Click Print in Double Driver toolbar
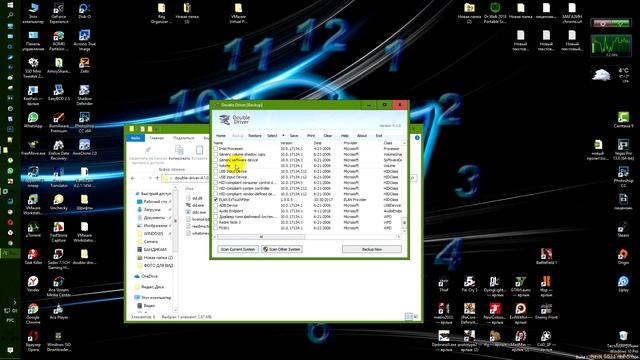Screen dimensions: 640x360 (x=311, y=136)
